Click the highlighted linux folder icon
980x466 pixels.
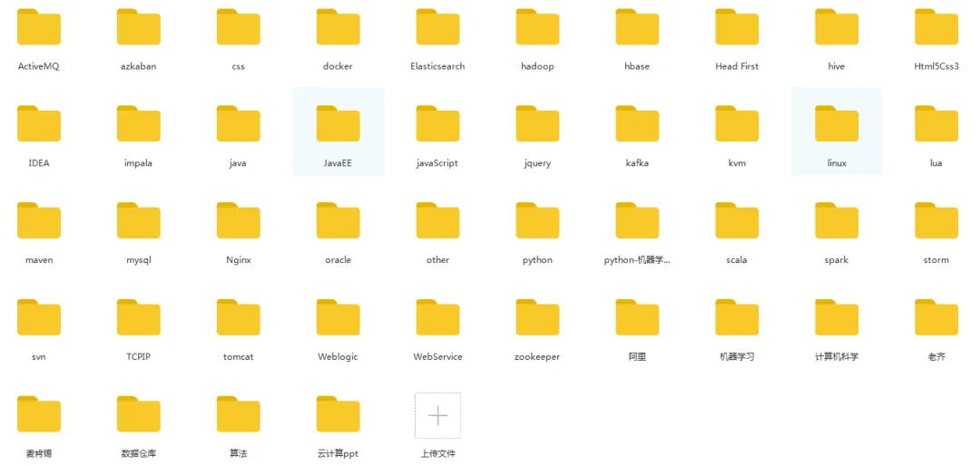point(837,123)
